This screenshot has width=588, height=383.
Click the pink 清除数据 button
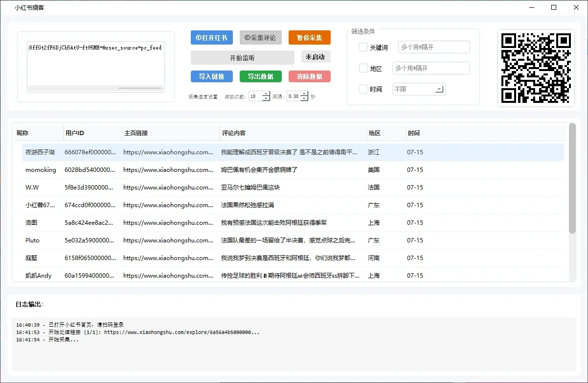[x=309, y=76]
